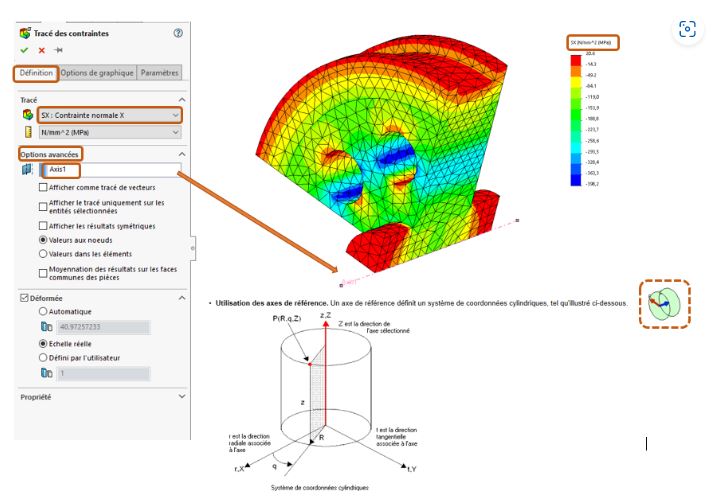Enable Afficher les résultats symétriques
725x502 pixels.
pyautogui.click(x=43, y=226)
